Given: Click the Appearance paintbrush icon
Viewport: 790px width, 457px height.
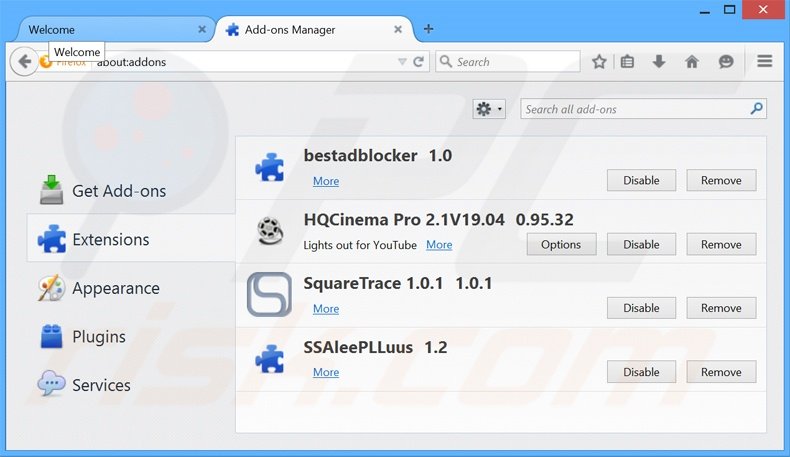Looking at the screenshot, I should tap(51, 288).
